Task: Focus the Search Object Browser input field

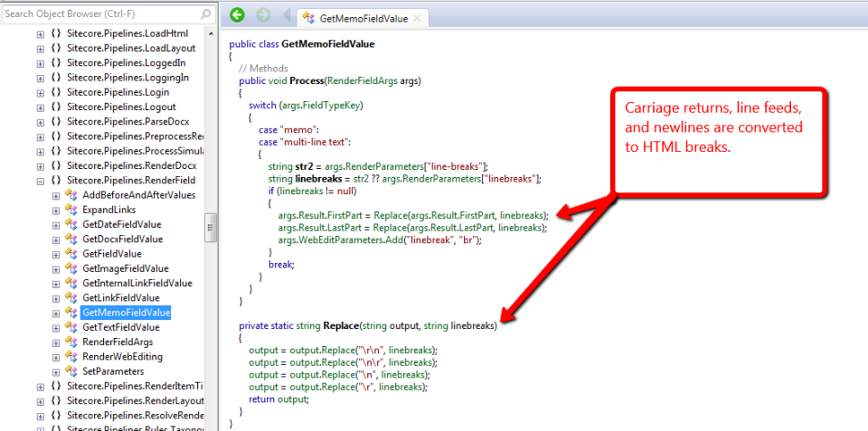Action: [98, 14]
